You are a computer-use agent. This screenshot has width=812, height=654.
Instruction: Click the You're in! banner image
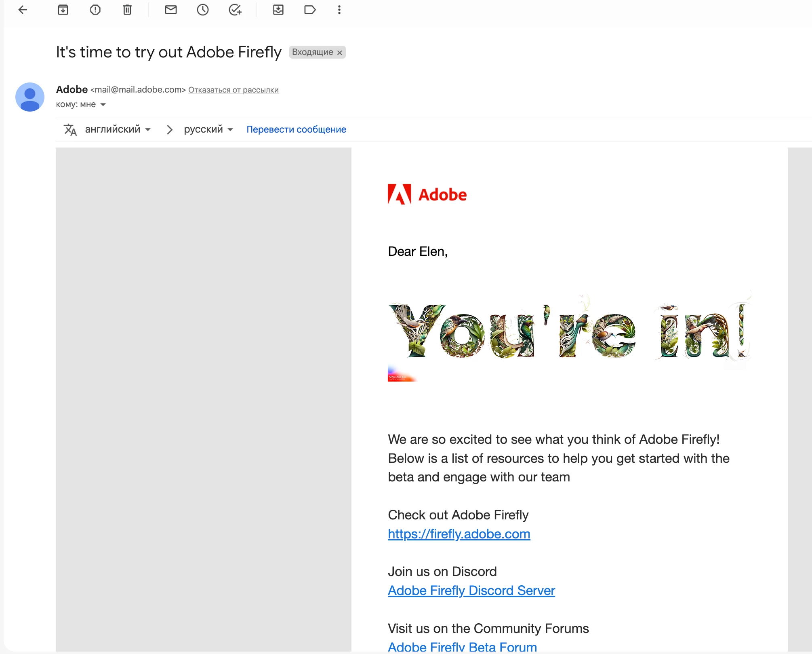point(569,331)
